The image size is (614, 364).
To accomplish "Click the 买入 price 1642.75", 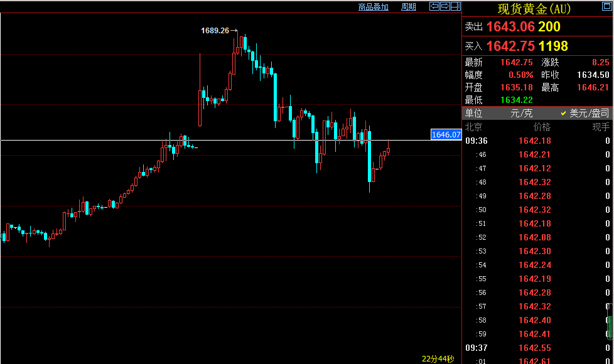I will click(510, 46).
